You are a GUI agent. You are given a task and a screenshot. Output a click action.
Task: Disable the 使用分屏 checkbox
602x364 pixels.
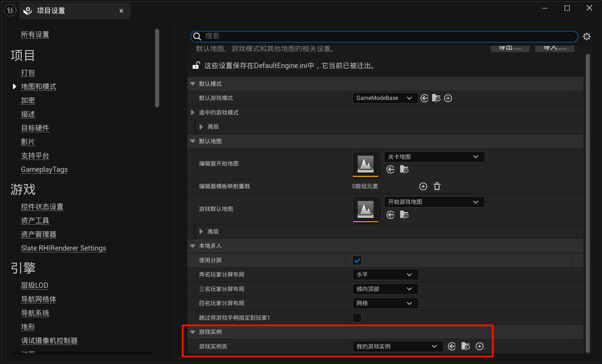click(x=357, y=261)
